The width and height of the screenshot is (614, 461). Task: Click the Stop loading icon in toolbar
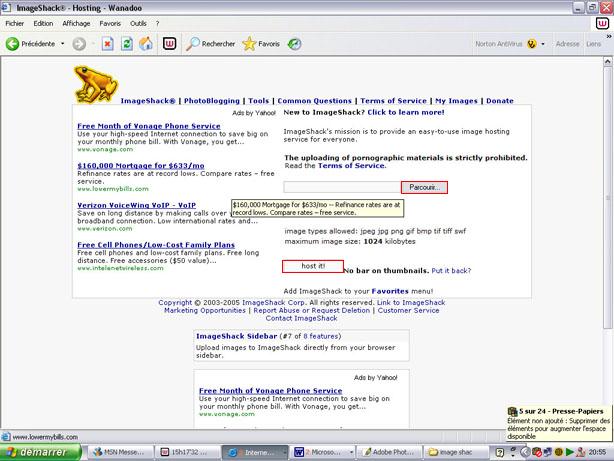point(107,44)
